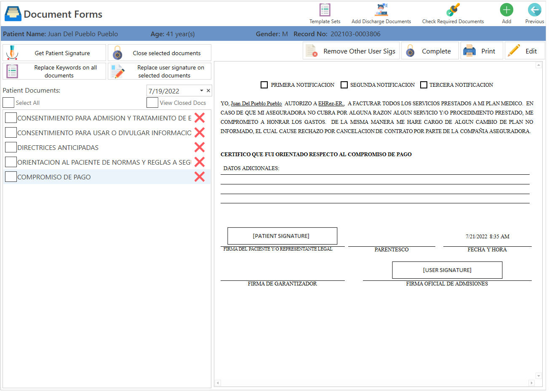Click the document scroll down arrow
The height and width of the screenshot is (392, 549).
pos(538,376)
